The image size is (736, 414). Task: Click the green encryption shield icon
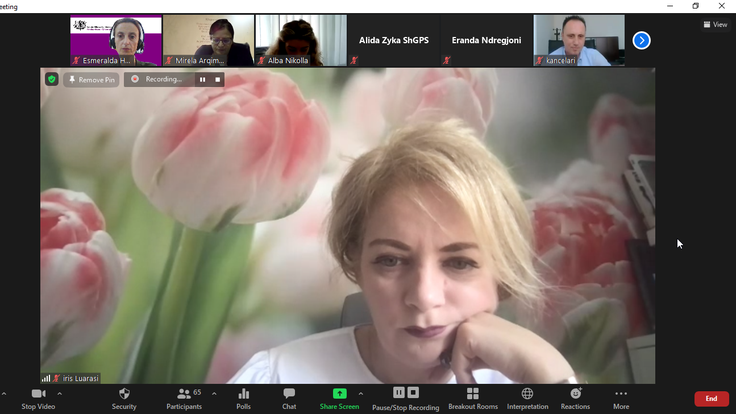52,79
